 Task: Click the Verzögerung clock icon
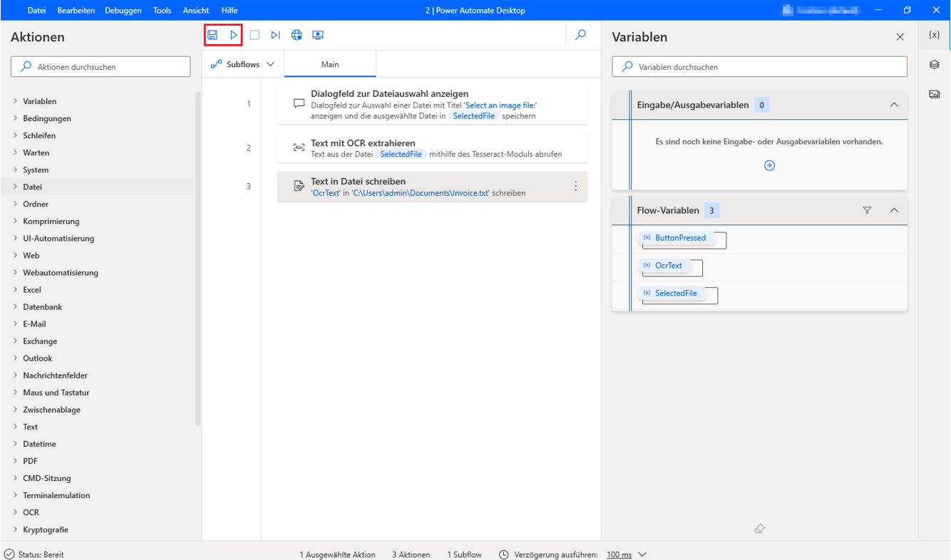click(504, 554)
